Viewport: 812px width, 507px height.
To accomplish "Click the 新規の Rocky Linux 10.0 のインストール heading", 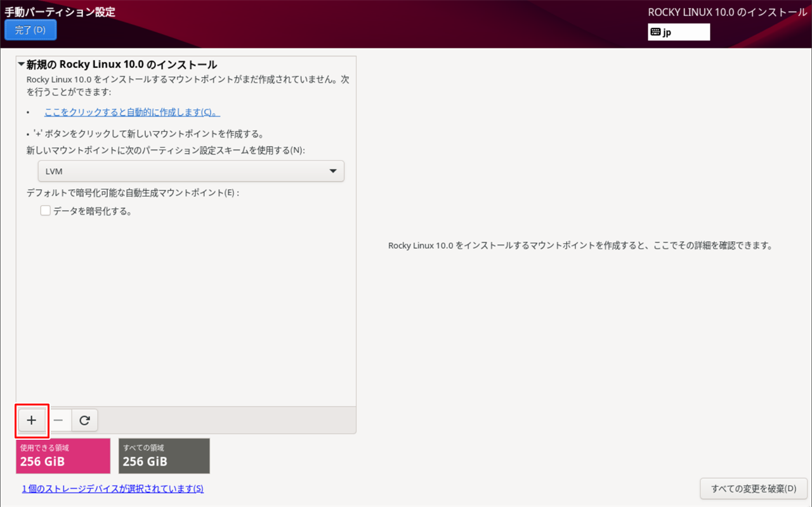I will pos(122,65).
